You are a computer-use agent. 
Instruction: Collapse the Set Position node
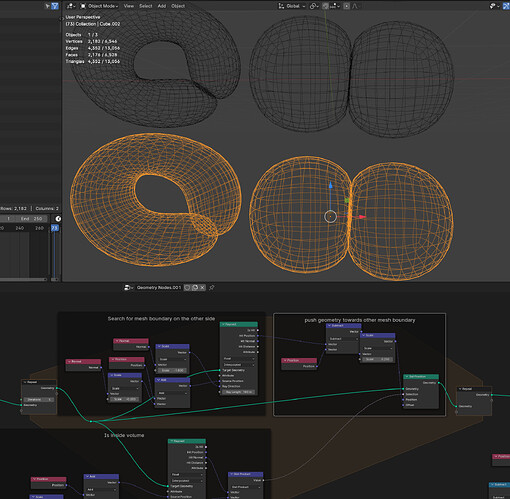[x=407, y=377]
